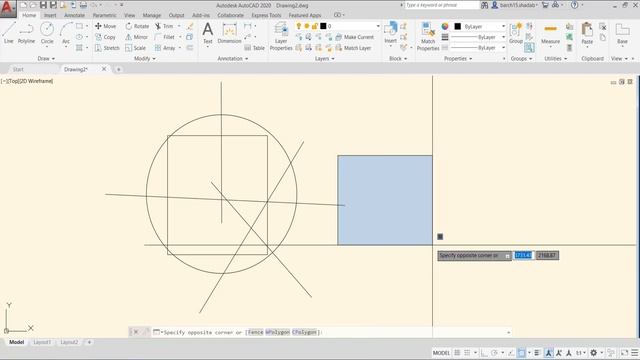Toggle object snap in status bar
Viewport: 640px width, 360px height.
[521, 353]
